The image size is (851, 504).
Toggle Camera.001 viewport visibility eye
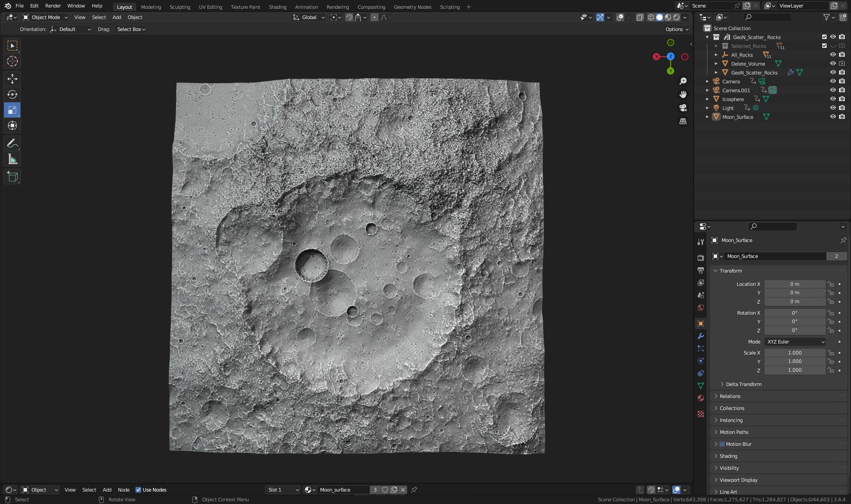click(833, 90)
